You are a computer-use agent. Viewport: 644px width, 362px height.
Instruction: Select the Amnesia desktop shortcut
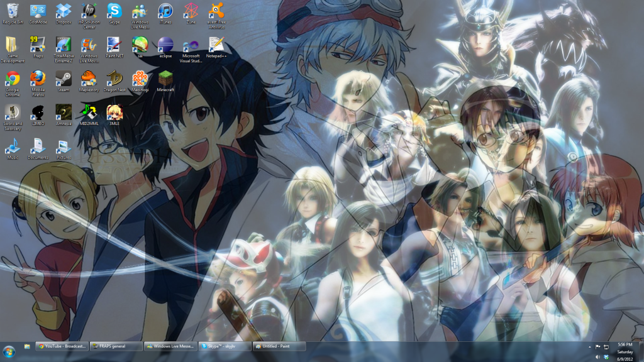click(x=64, y=114)
